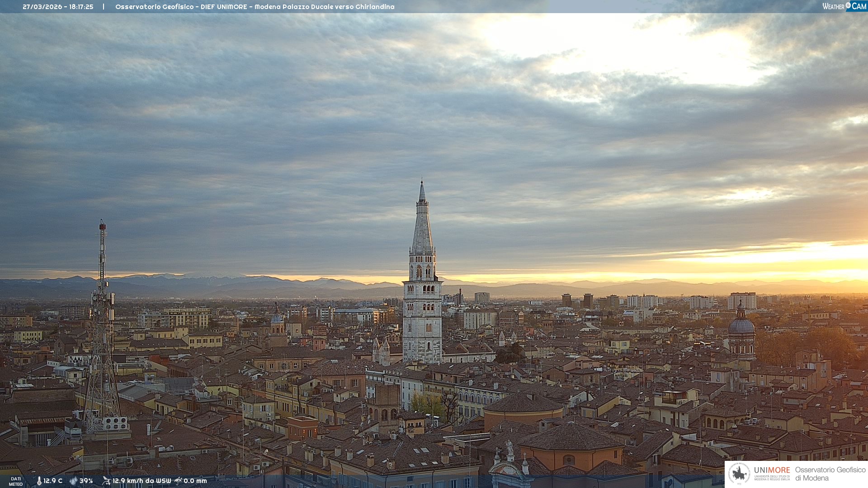Click the 12.9 km/h da WSW wind reading

(x=142, y=481)
